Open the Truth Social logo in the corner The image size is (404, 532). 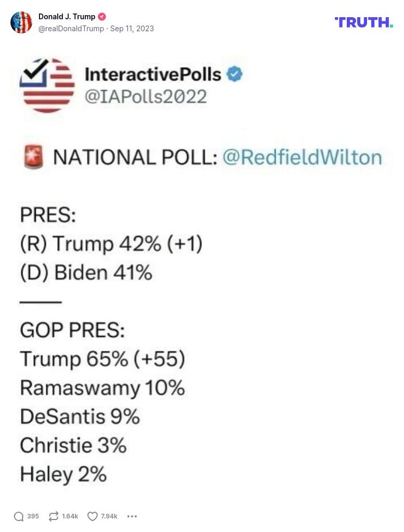364,22
